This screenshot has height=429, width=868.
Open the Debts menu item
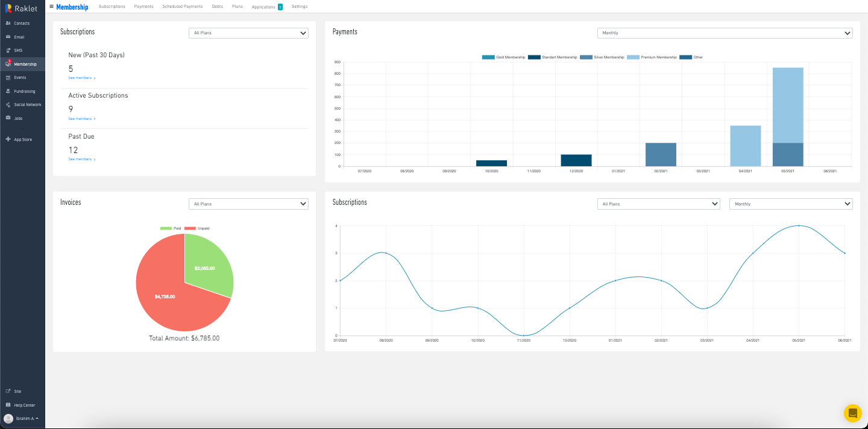click(x=217, y=7)
